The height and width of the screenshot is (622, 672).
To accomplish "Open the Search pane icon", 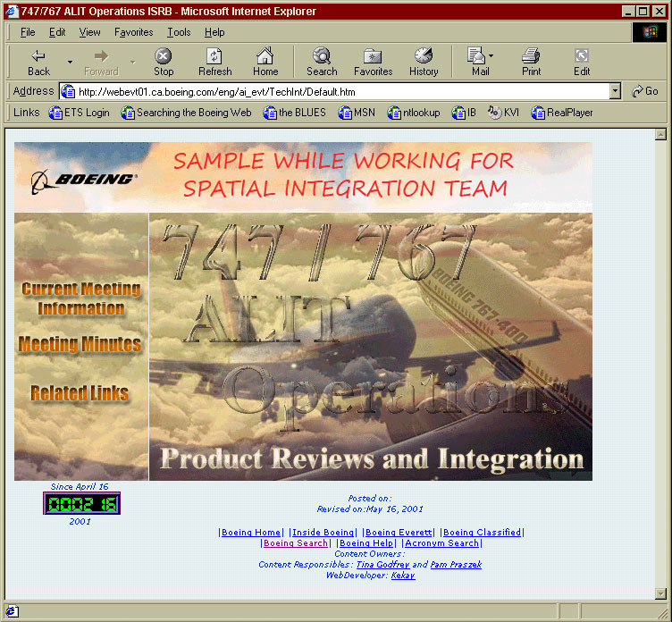I will pyautogui.click(x=322, y=56).
